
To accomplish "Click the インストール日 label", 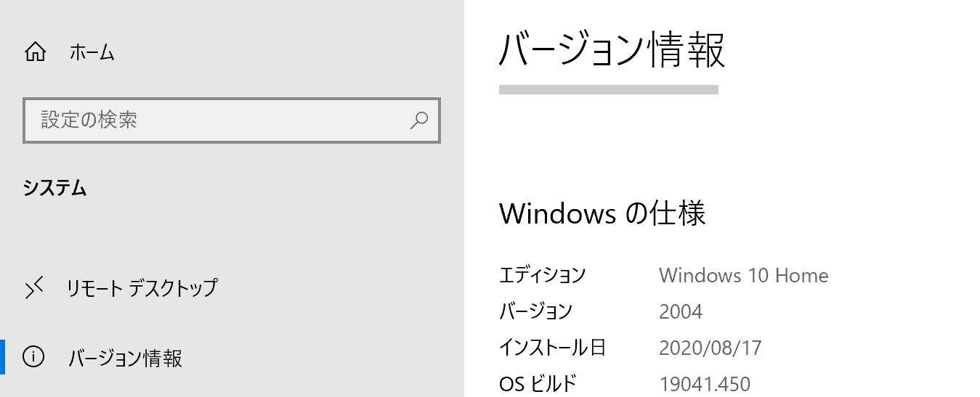I will click(x=552, y=348).
